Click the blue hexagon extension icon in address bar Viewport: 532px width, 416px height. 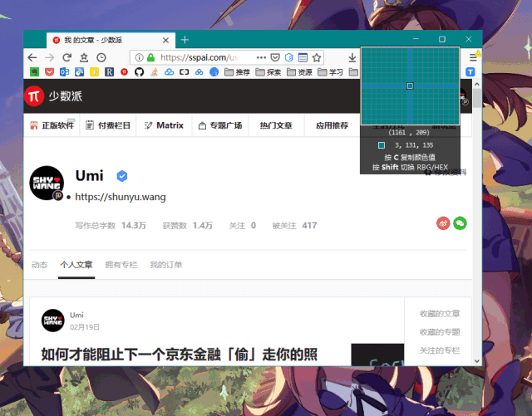point(289,57)
